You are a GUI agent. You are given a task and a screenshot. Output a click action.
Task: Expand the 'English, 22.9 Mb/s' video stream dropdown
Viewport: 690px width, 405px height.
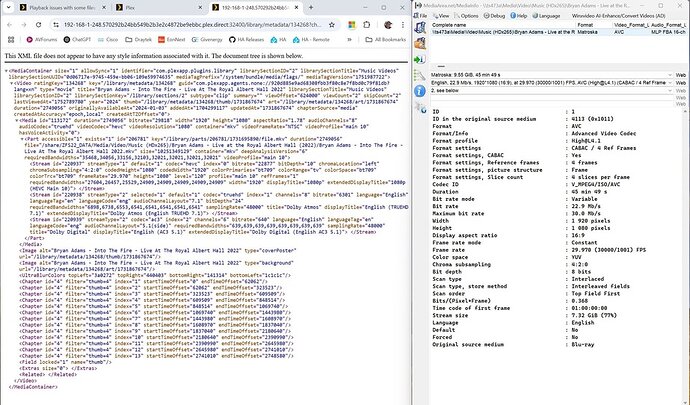(x=670, y=83)
